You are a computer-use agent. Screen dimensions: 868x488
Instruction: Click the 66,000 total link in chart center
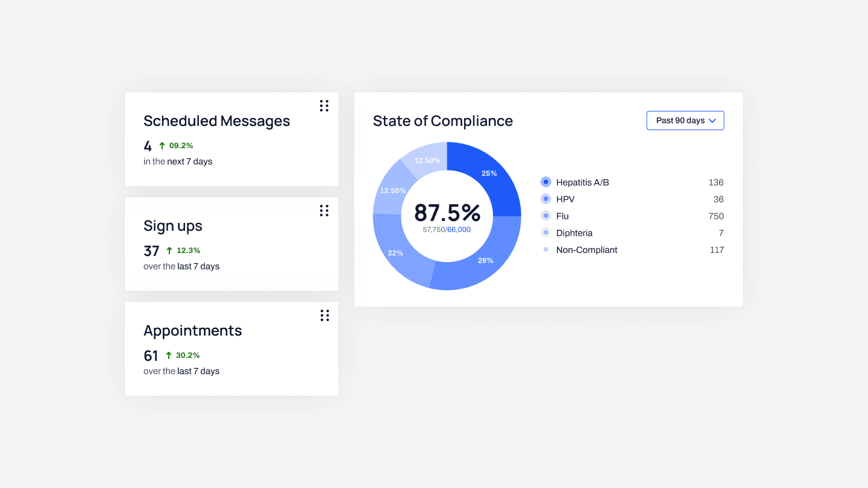click(x=459, y=230)
